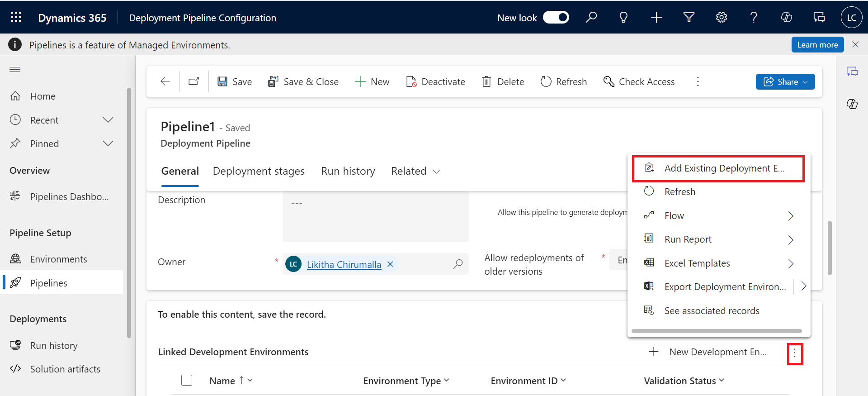Check the select-all checkbox in grid header

coord(187,380)
